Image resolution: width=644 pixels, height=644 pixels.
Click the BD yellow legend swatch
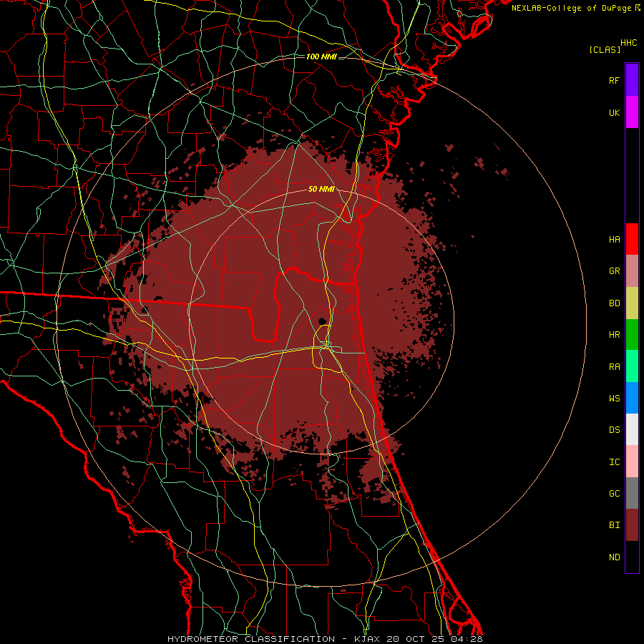[632, 303]
